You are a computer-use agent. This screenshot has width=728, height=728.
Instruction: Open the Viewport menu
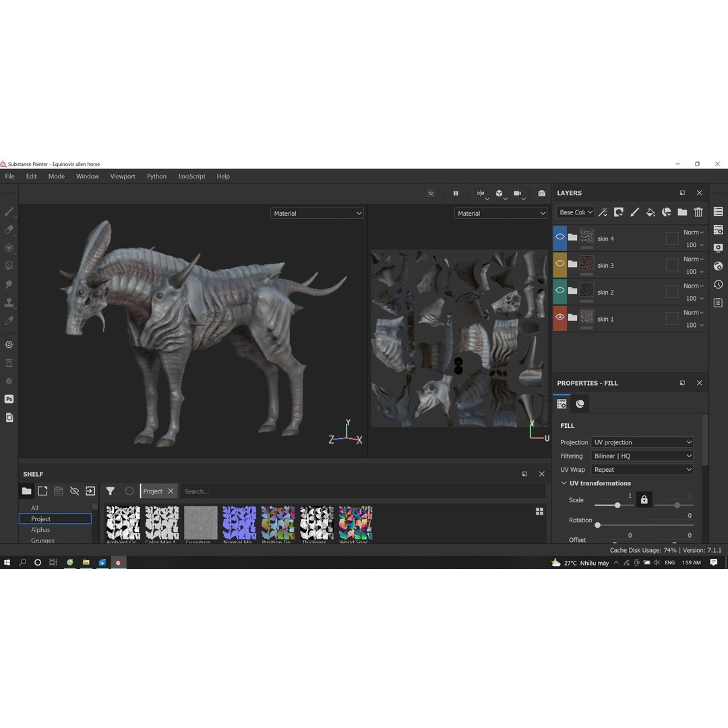pos(123,176)
